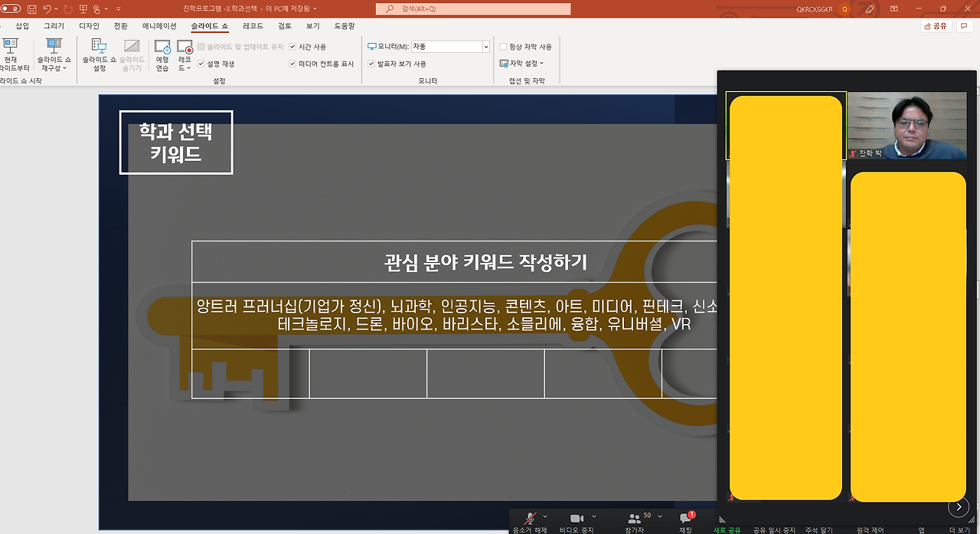Open 참가자 participants panel
The image size is (980, 534).
click(x=635, y=523)
